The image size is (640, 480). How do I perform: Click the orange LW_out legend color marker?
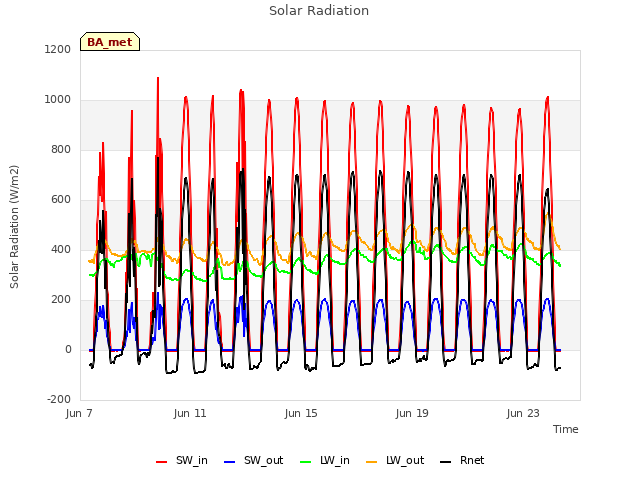[x=372, y=462]
